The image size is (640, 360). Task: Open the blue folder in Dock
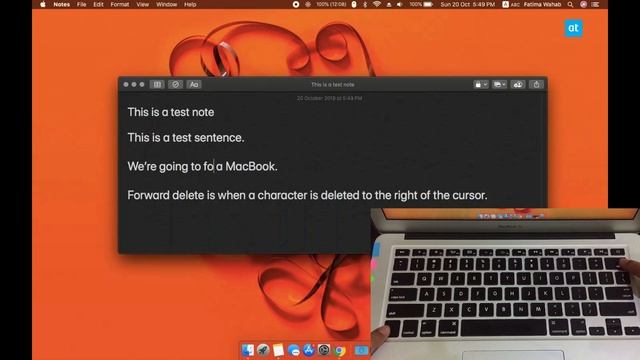tap(361, 350)
